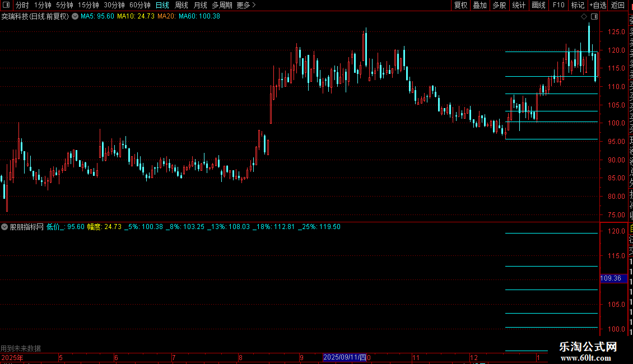This screenshot has height=364, width=633.
Task: Click the MA5: 95.60 value
Action: tap(97, 17)
